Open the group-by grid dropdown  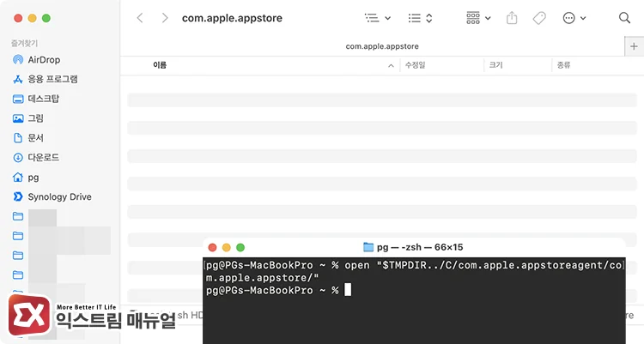coord(478,18)
